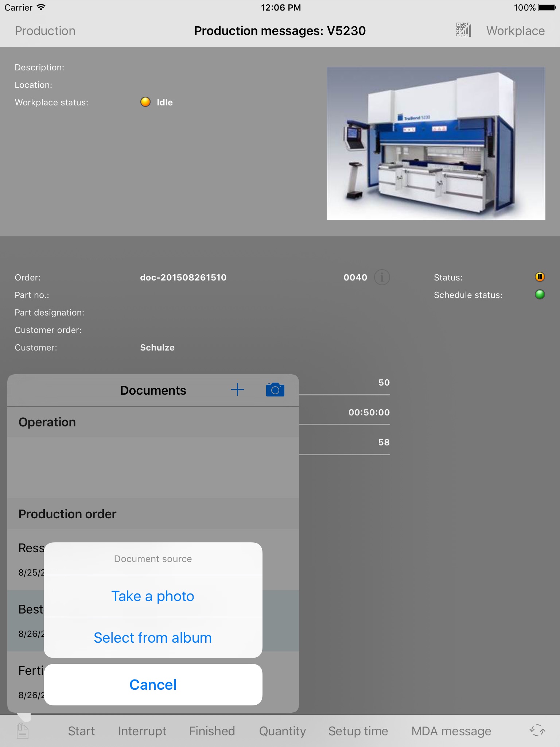Select the order number doc-201508261510

[183, 278]
